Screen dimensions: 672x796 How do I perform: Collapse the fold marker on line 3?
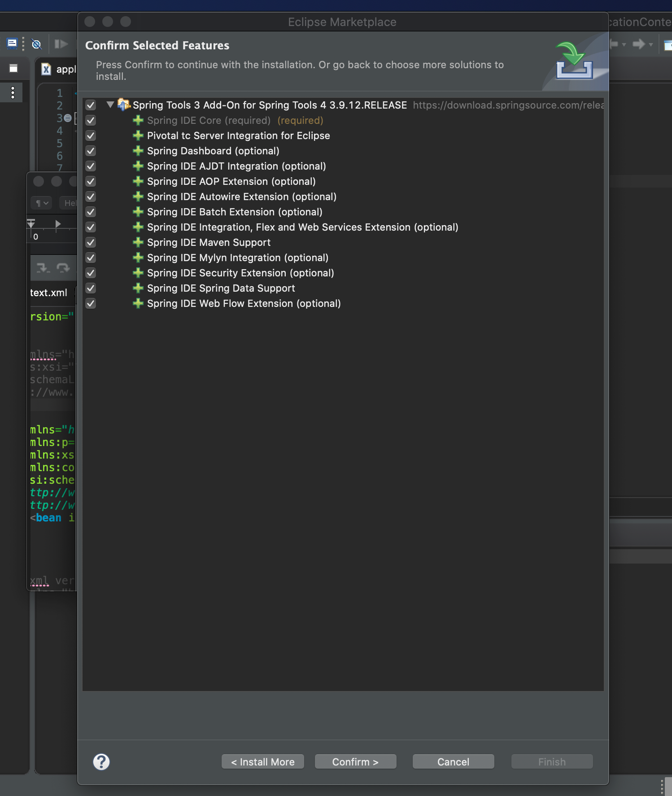(x=68, y=118)
